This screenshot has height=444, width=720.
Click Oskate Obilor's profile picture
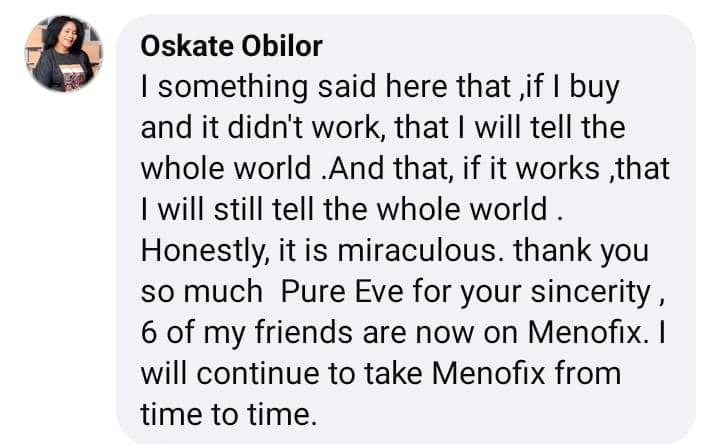[63, 54]
